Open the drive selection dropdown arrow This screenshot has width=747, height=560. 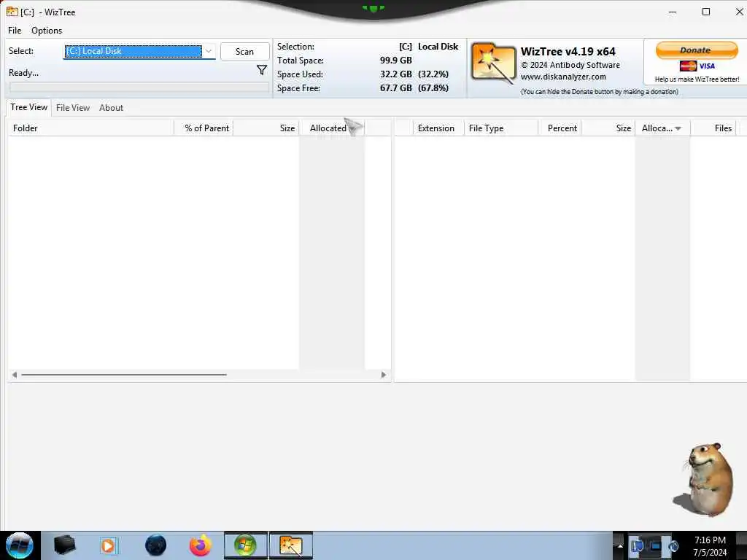click(209, 51)
